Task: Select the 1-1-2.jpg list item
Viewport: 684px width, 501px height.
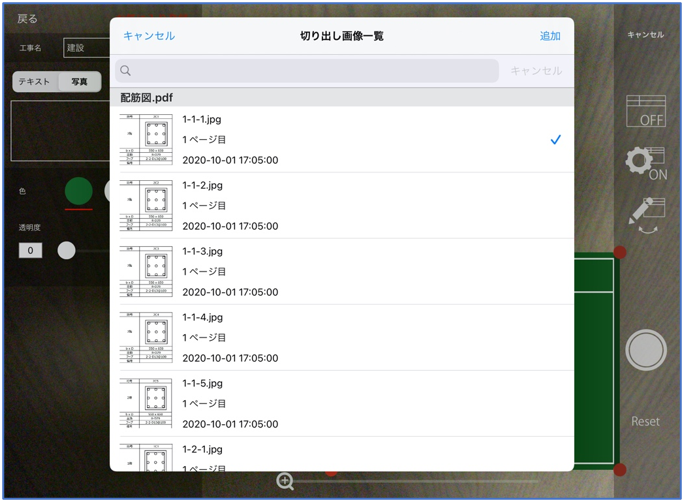Action: [341, 206]
